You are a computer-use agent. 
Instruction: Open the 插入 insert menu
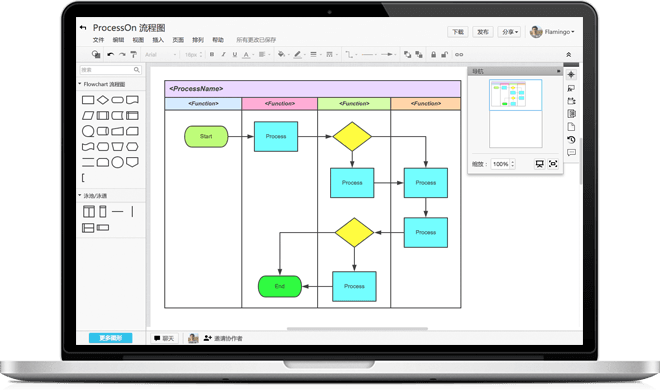[158, 40]
